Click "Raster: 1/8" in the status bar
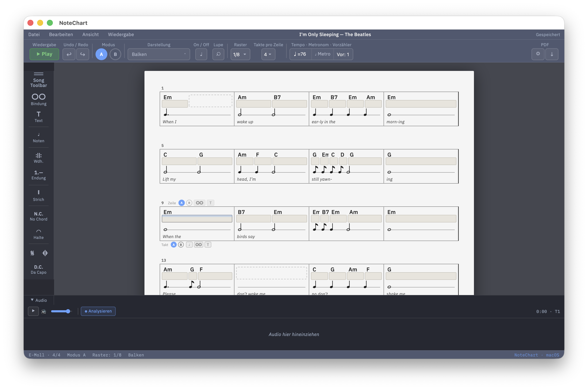The height and width of the screenshot is (390, 588). (x=107, y=355)
